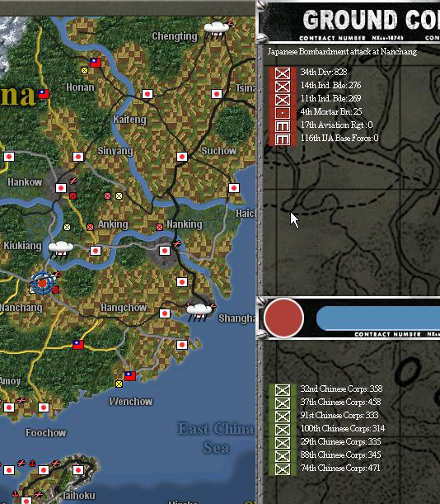Select the red unit marker left of Anking label
Viewport: 440px width, 504px height.
91,227
